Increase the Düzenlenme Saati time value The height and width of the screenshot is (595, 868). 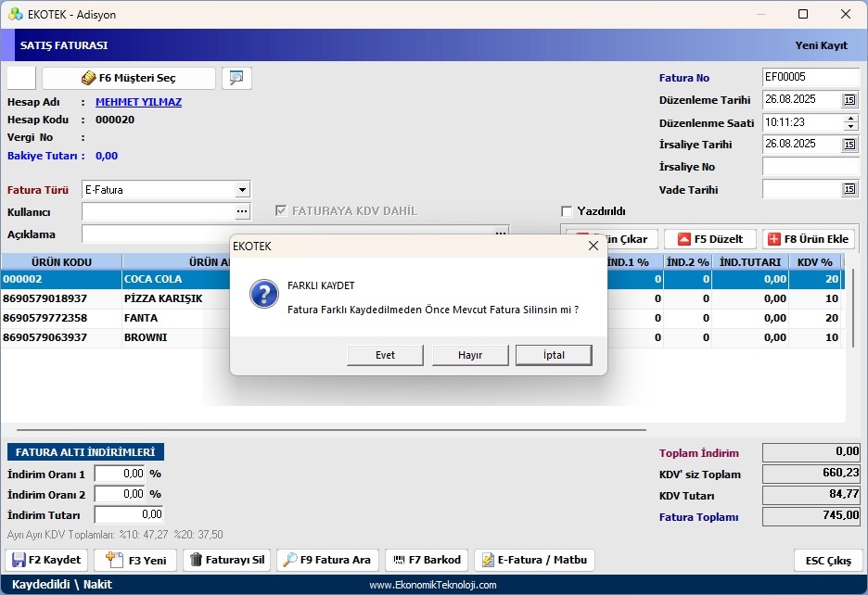point(850,118)
